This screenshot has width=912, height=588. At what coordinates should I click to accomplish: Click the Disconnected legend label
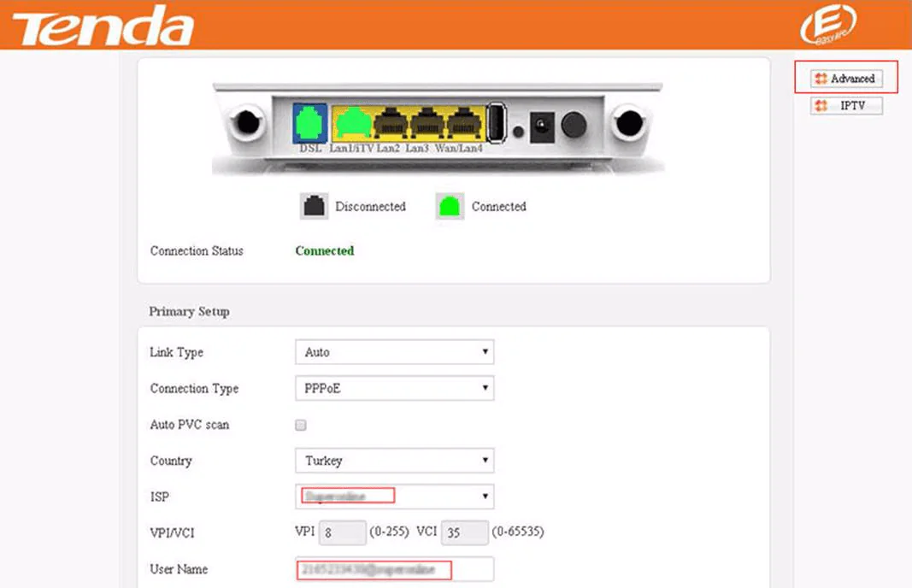[370, 207]
